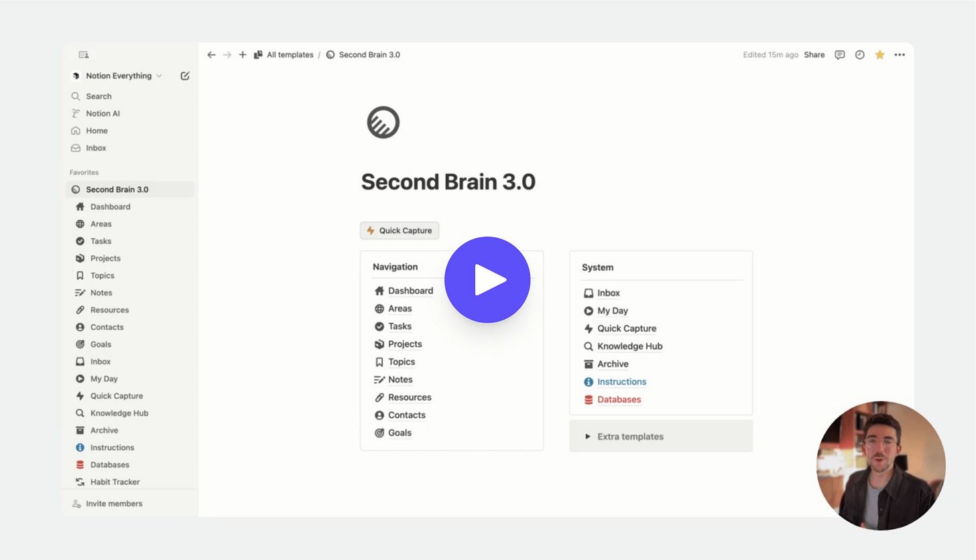Open the comments icon in top bar
The width and height of the screenshot is (976, 560).
point(840,55)
